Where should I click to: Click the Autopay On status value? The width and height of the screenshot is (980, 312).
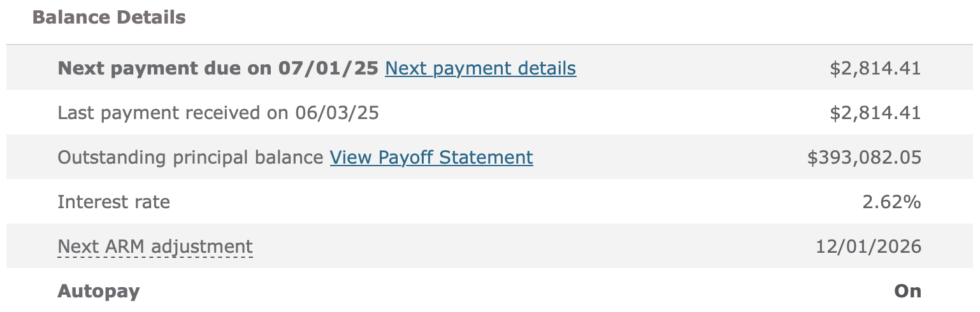[x=908, y=291]
